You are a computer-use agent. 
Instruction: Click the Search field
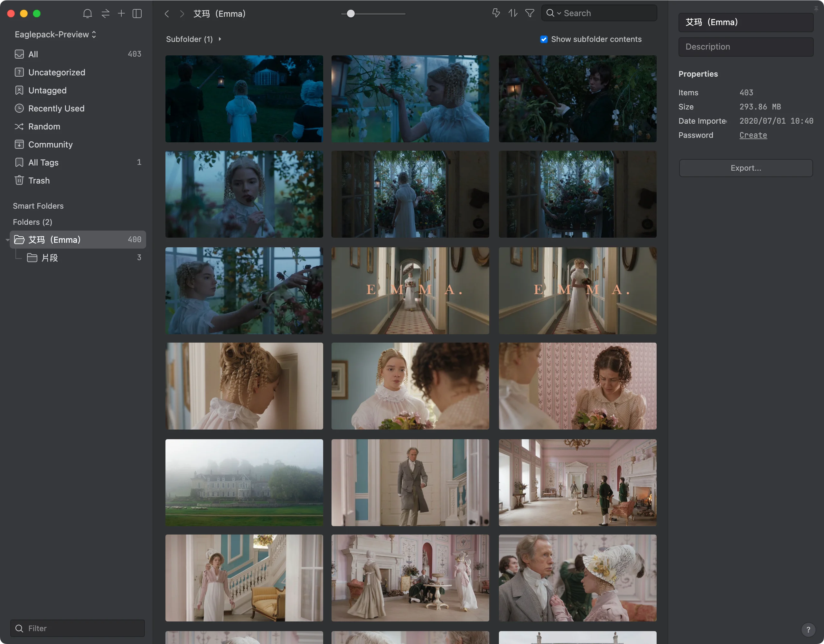pos(599,13)
